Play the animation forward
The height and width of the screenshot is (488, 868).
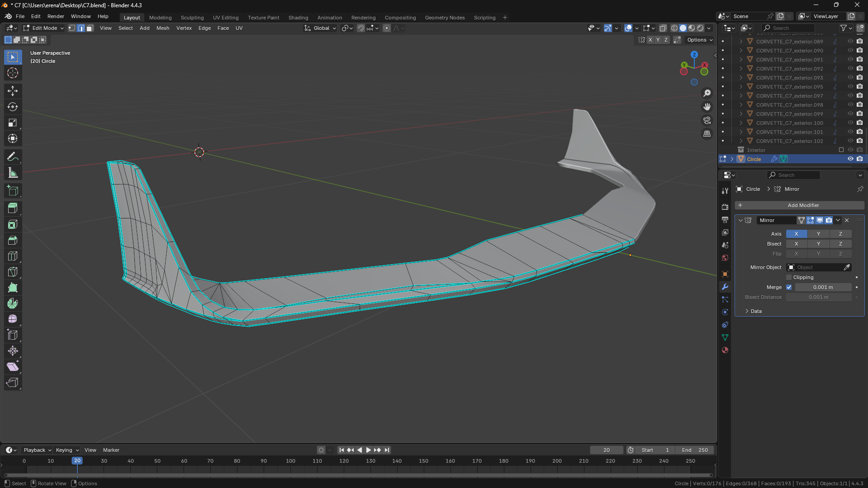click(368, 450)
